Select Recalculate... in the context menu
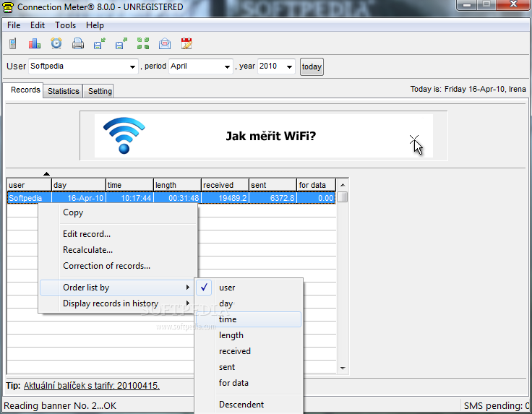 [118, 250]
